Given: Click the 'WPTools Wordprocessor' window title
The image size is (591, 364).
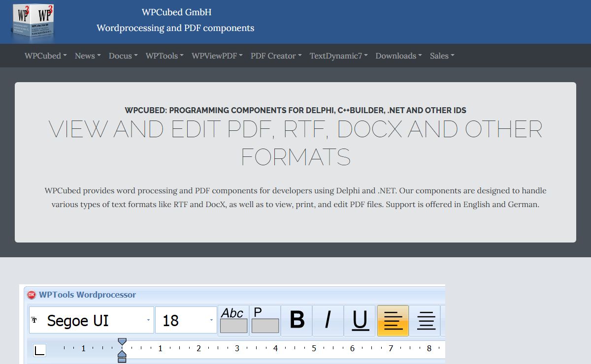Looking at the screenshot, I should pos(88,295).
